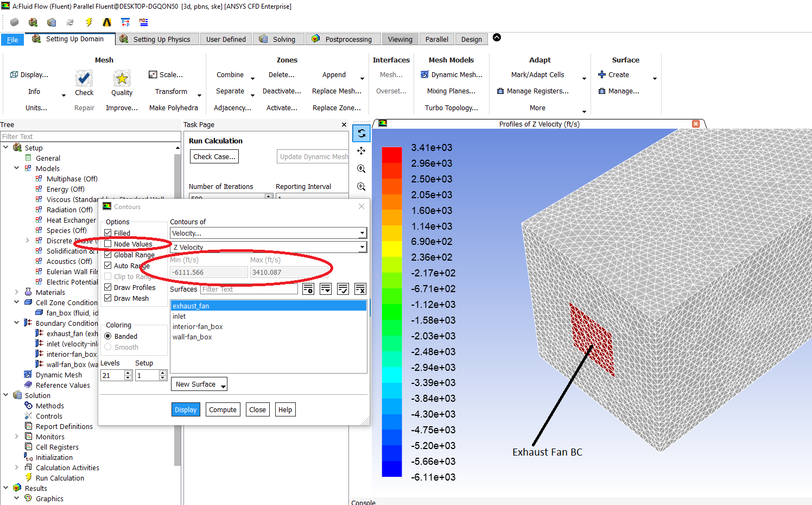This screenshot has width=812, height=505.
Task: Click the deselect all surfaces icon
Action: coord(360,289)
